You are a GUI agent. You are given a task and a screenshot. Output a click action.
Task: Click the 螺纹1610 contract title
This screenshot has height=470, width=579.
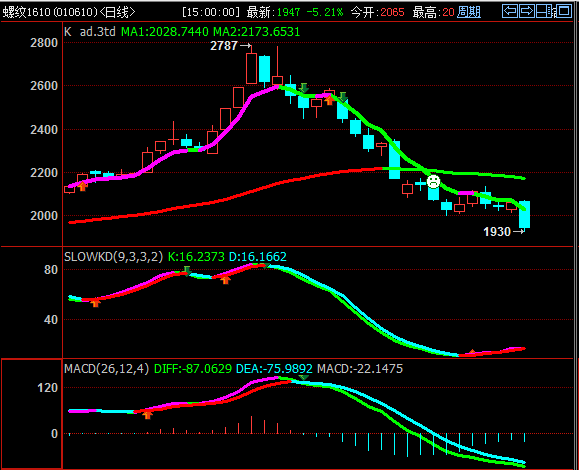click(26, 12)
